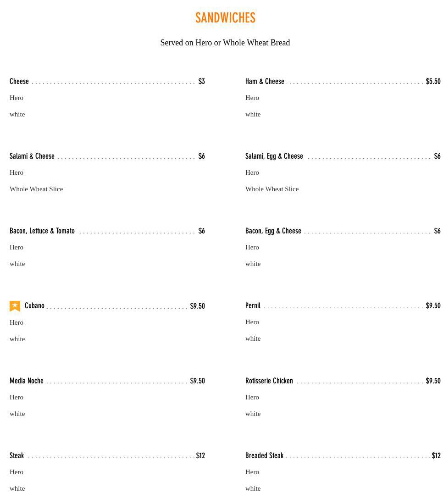Choose the Rotisserie Chicken sandwich
Screen dimensions: 443x504
(269, 381)
